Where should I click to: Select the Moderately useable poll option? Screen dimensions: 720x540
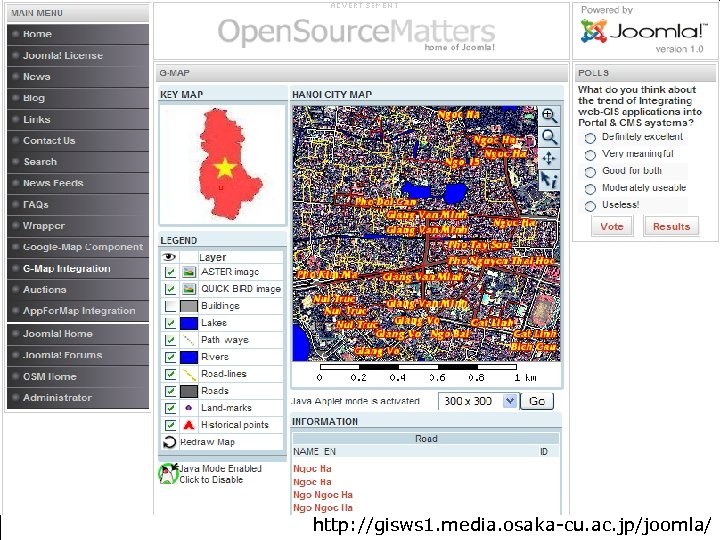click(x=590, y=189)
